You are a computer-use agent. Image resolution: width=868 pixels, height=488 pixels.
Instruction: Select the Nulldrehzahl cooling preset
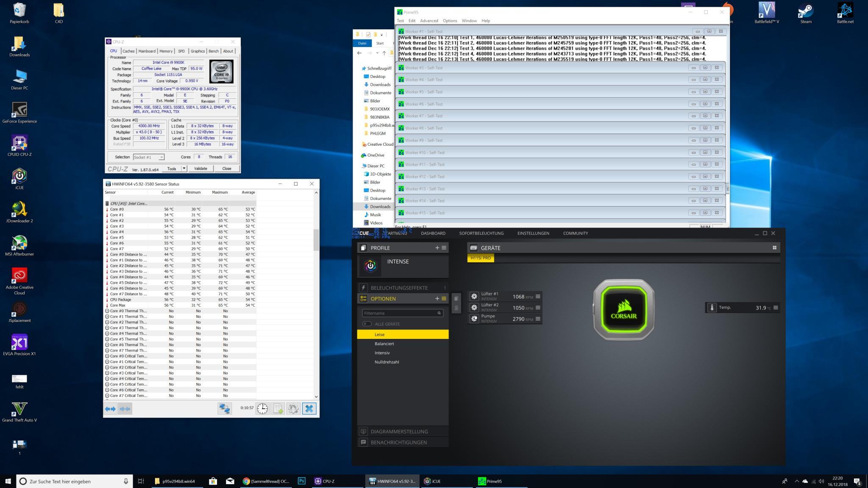click(403, 362)
